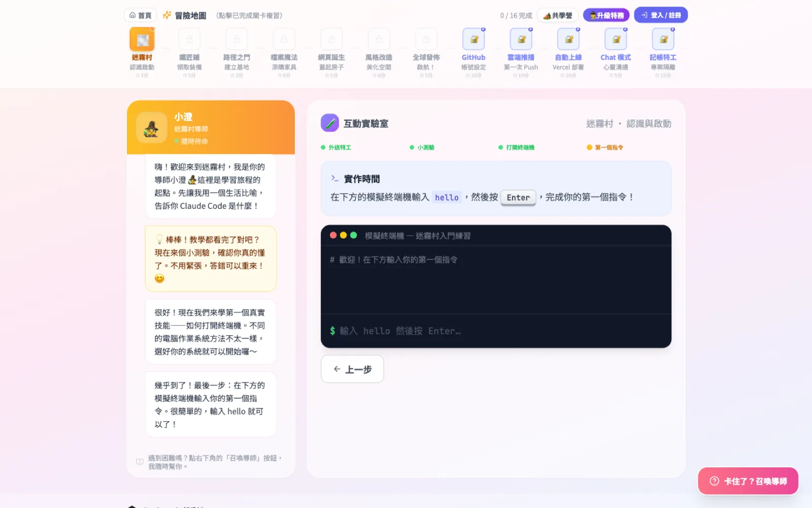This screenshot has height=508, width=812.
Task: Click the terminal comment line 歡迎！在下方輸入
Action: tap(394, 260)
